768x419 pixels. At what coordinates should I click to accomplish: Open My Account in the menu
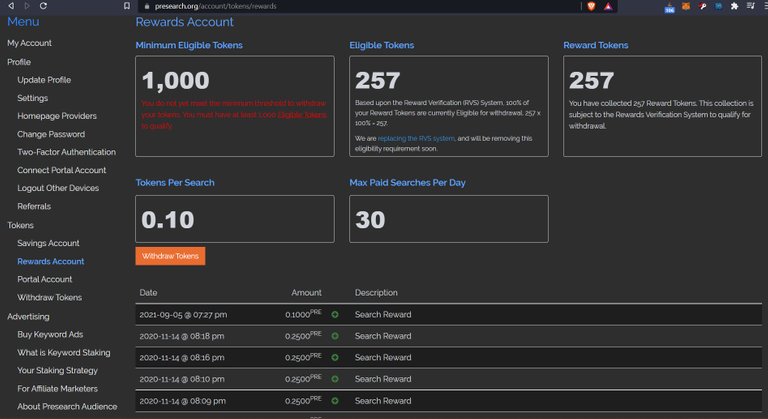[x=29, y=43]
